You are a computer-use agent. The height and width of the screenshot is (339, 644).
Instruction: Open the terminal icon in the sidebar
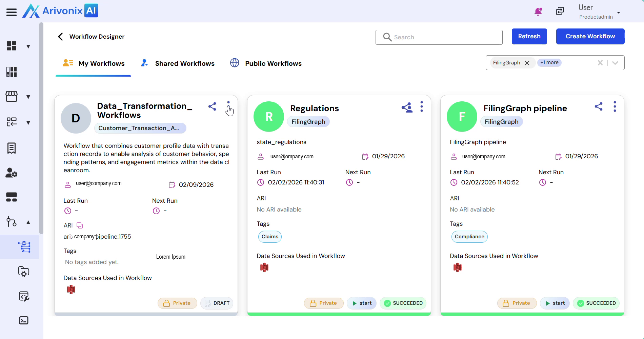coord(24,320)
